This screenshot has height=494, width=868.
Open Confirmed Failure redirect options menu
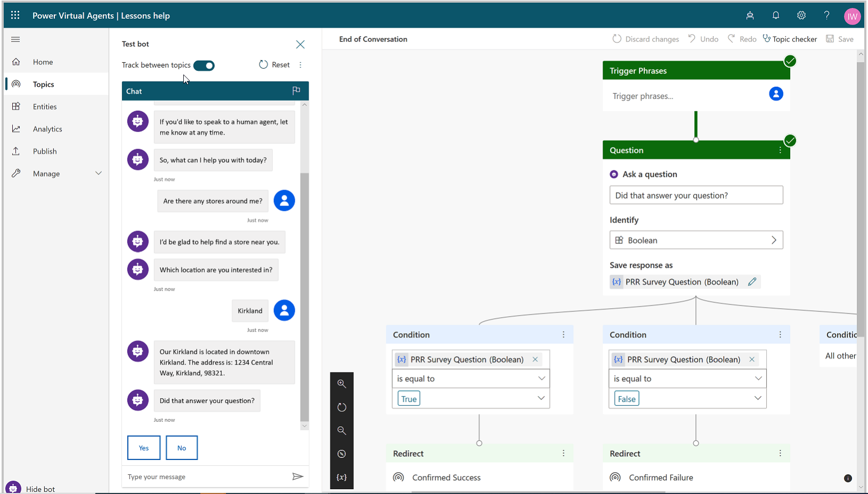coord(780,453)
